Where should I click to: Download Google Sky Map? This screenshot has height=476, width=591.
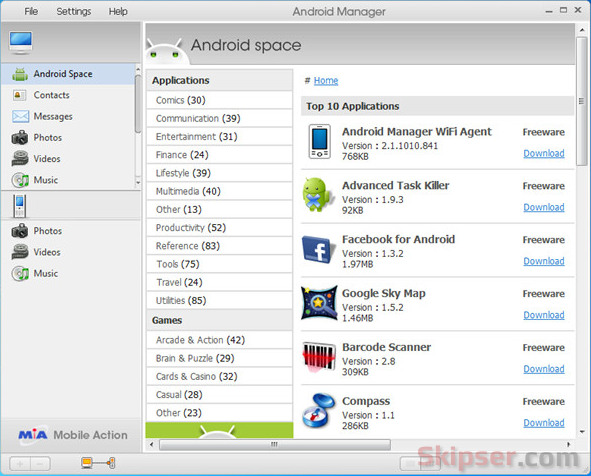tap(544, 315)
